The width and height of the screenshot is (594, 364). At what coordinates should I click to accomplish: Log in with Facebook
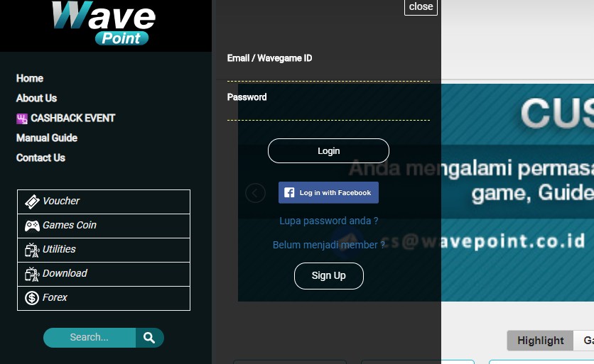[x=328, y=192]
